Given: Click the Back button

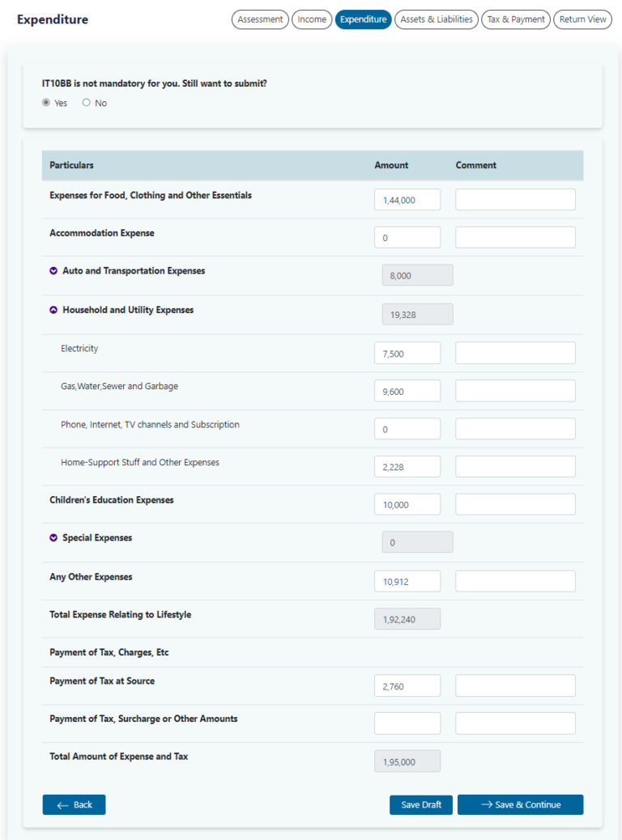Looking at the screenshot, I should click(74, 804).
